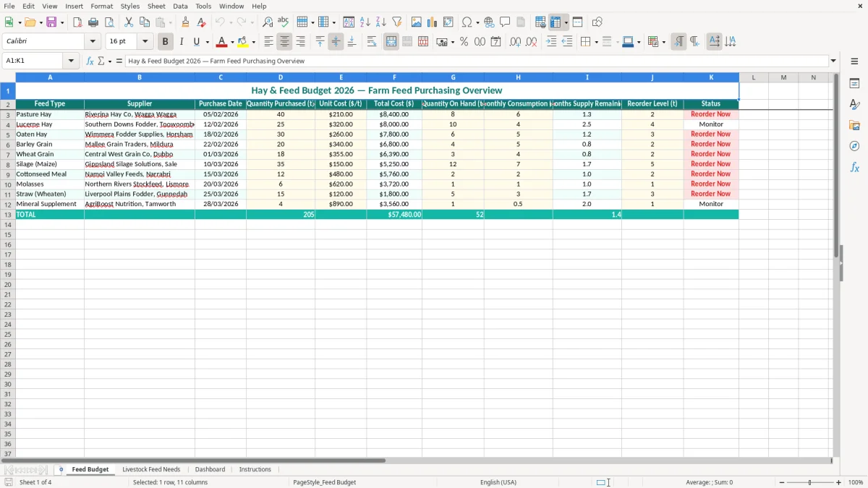Click the Spelling check icon

click(284, 22)
